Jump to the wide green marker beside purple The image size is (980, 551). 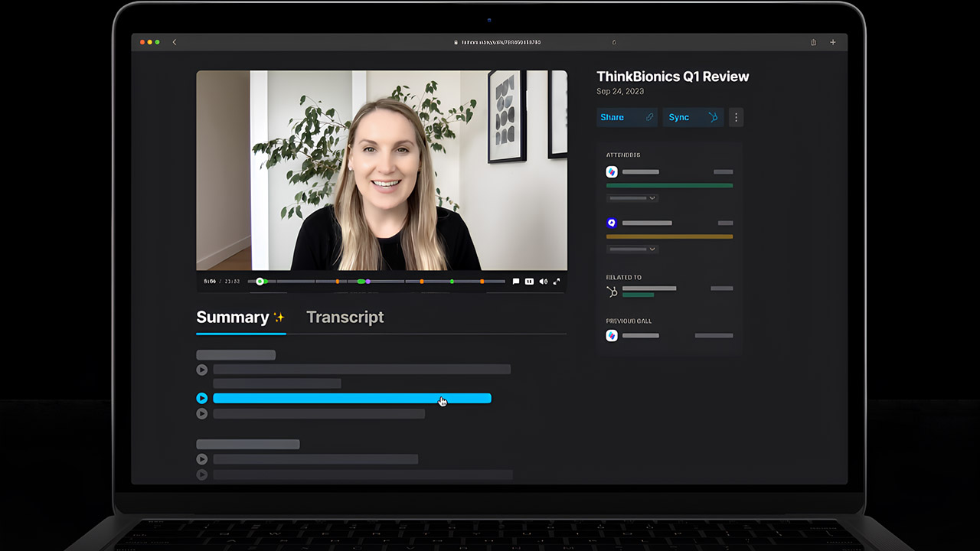pyautogui.click(x=361, y=282)
